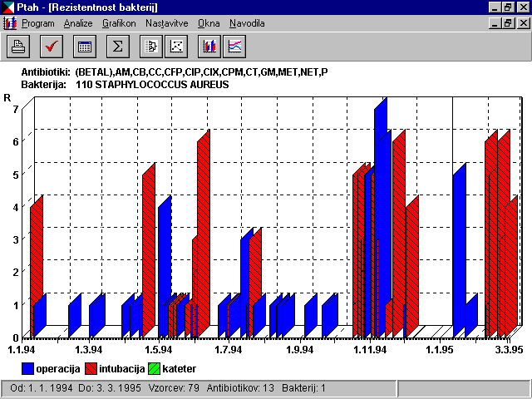
Task: Open the calendar table toolbar icon
Action: click(85, 47)
